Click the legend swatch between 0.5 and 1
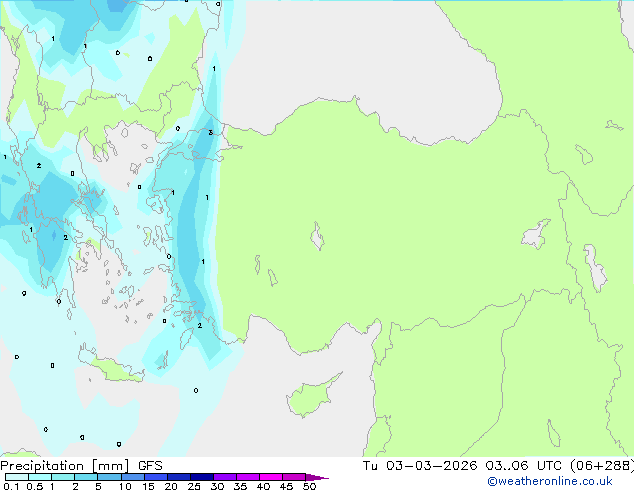This screenshot has width=634, height=490. pos(40,477)
